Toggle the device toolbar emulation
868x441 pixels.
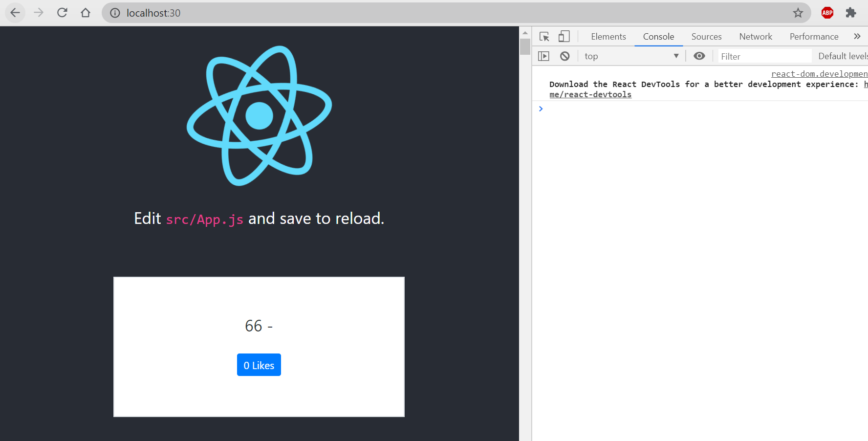click(564, 37)
